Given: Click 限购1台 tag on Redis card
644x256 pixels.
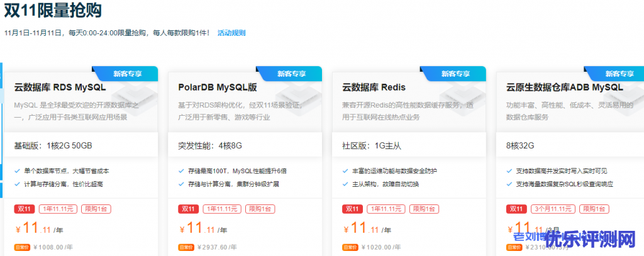Looking at the screenshot, I should click(424, 209).
